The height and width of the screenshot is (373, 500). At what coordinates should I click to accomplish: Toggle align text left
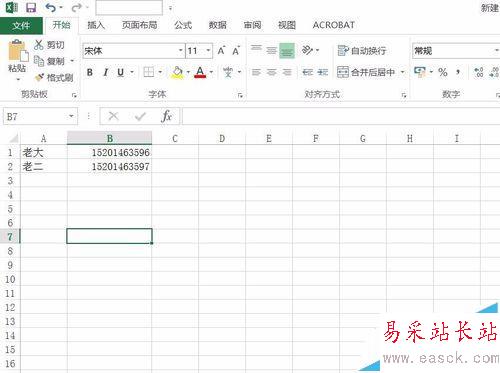(256, 72)
